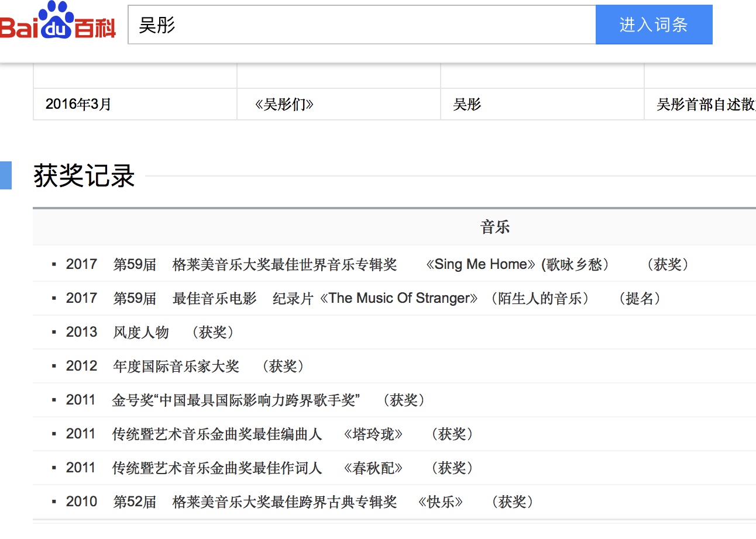The image size is (756, 539).
Task: Select the 2011 最佳作词人 《春秋配》 row
Action: [394, 468]
